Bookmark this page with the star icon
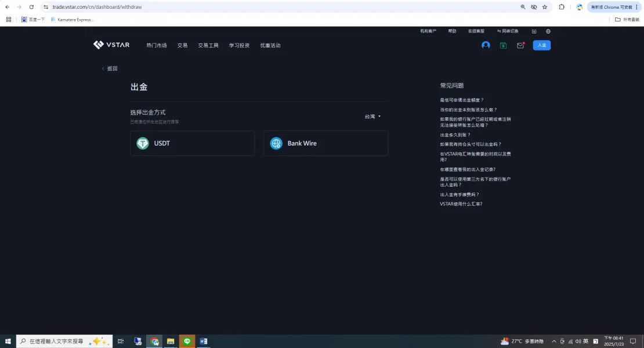 tap(544, 7)
